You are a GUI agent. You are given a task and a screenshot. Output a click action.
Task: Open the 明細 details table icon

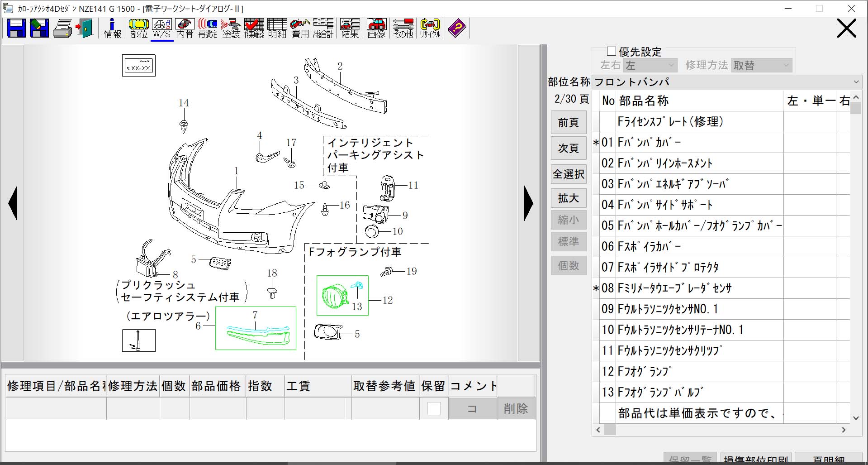pos(277,28)
